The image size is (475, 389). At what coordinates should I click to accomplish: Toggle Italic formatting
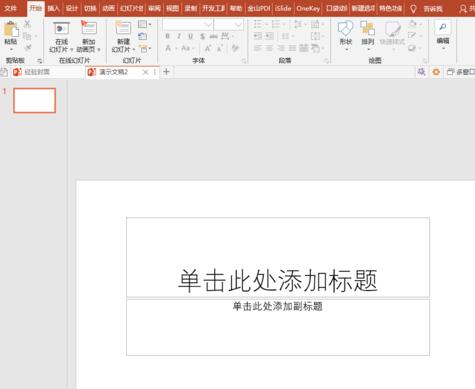(x=179, y=36)
